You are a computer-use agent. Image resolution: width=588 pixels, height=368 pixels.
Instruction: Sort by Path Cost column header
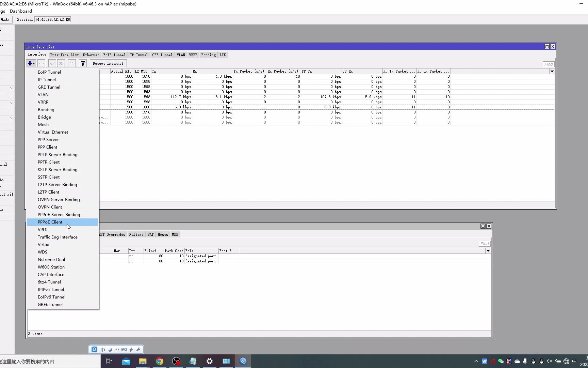[174, 251]
